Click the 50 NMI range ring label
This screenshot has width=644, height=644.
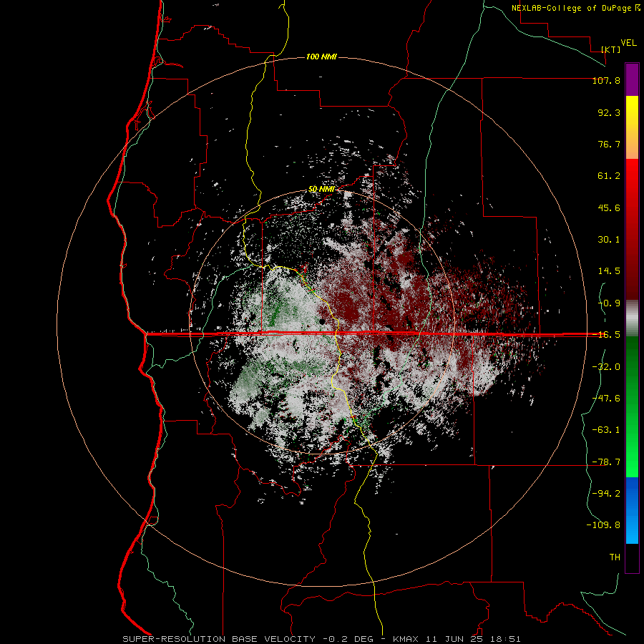pyautogui.click(x=321, y=190)
